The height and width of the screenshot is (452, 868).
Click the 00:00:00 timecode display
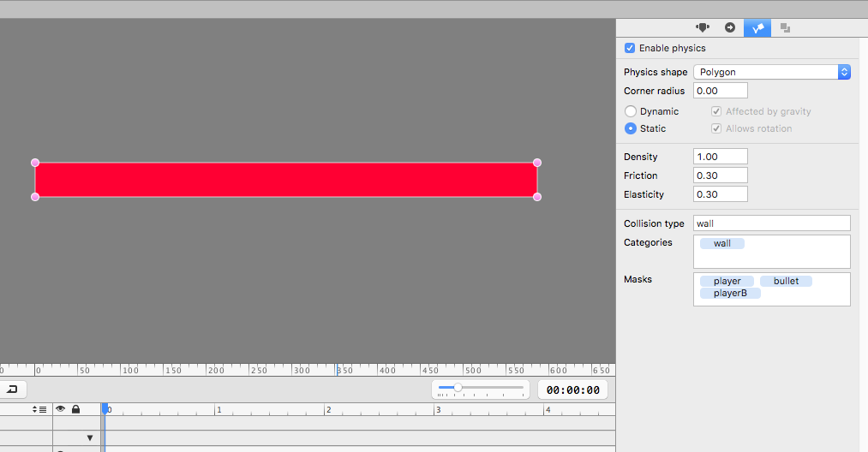click(x=573, y=390)
